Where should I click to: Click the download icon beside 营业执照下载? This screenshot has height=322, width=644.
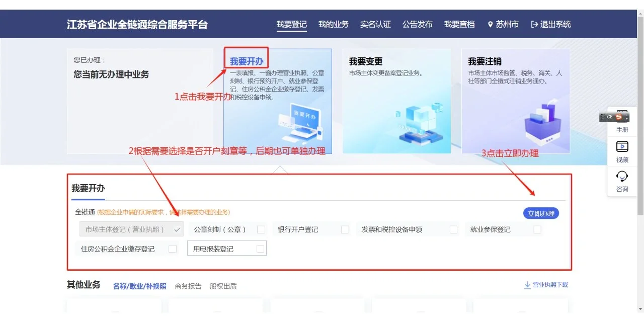click(x=527, y=285)
